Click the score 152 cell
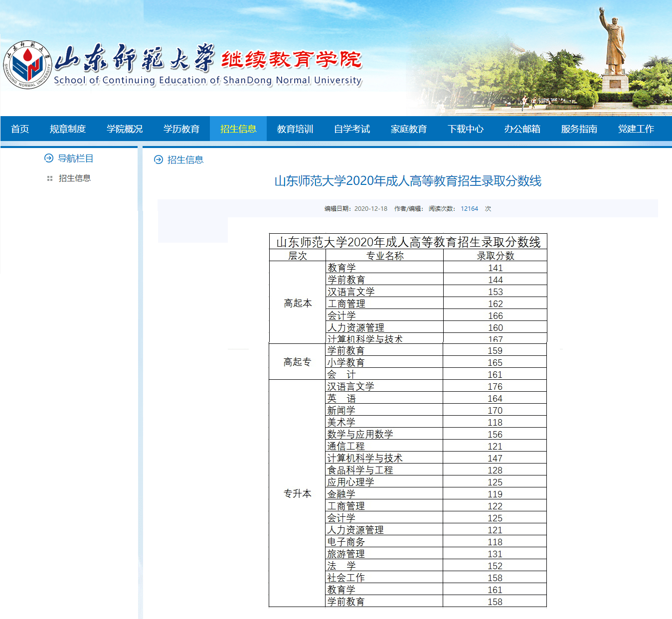 coord(495,566)
